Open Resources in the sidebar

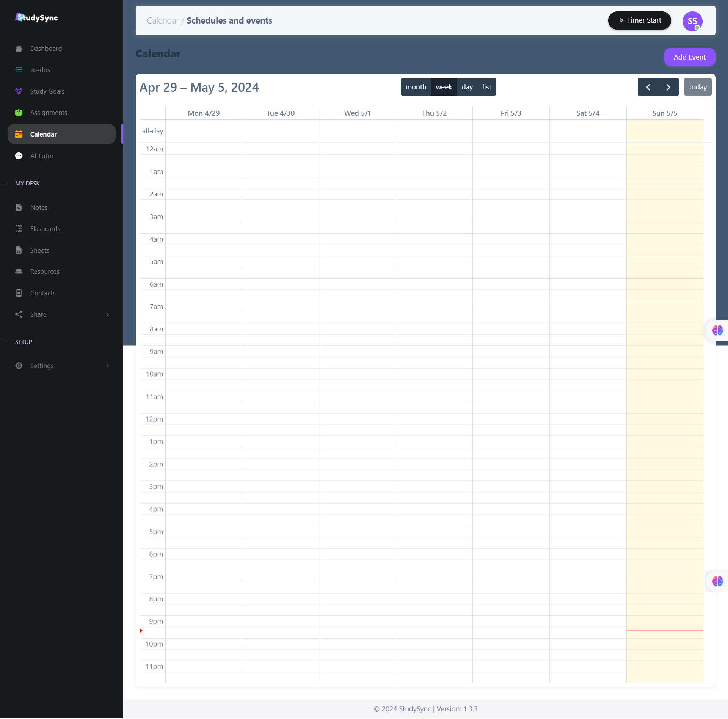tap(44, 272)
